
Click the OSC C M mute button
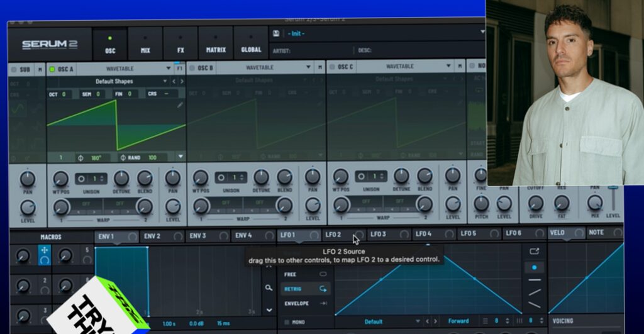coord(460,66)
